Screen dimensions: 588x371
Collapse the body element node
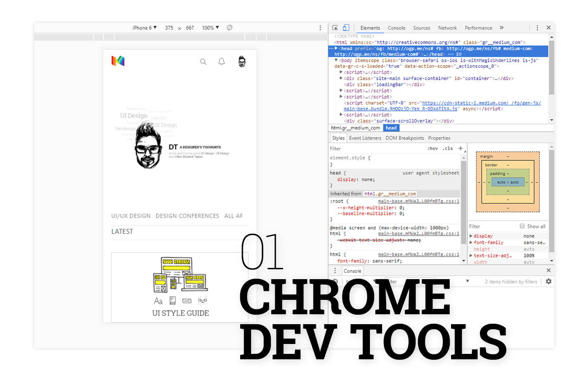pos(337,60)
